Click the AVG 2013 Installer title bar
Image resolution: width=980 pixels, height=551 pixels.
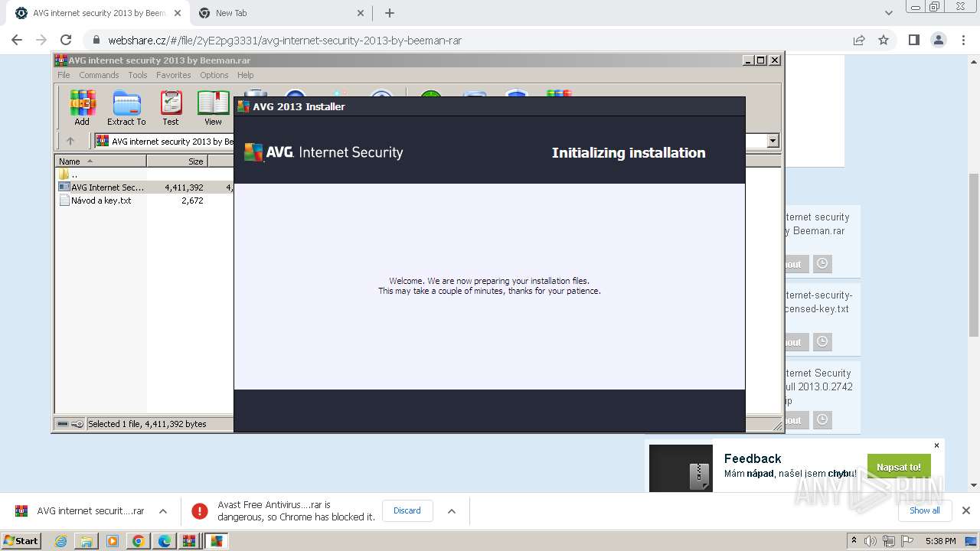coord(489,106)
